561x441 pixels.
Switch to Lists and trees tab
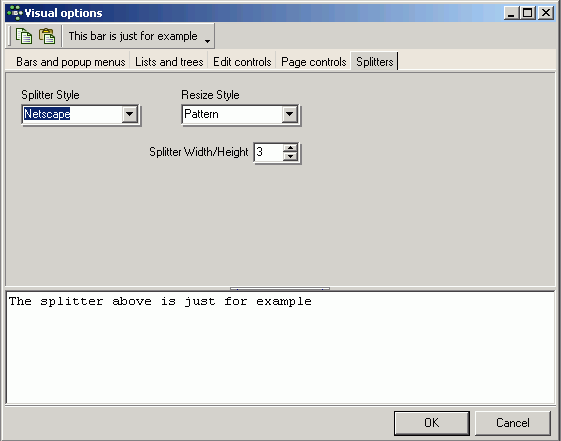(x=169, y=62)
